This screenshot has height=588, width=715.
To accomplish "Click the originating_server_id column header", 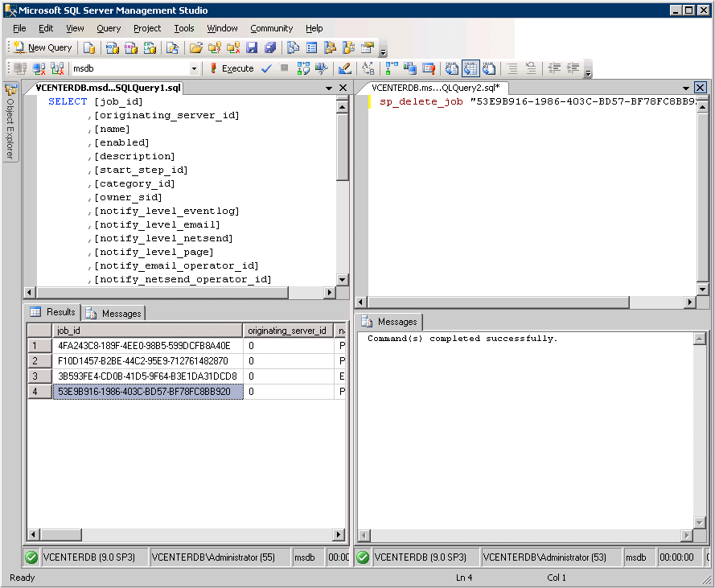I will point(288,331).
